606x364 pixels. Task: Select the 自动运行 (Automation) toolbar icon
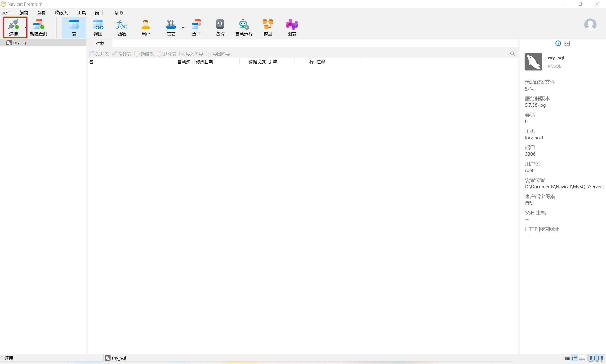click(244, 27)
